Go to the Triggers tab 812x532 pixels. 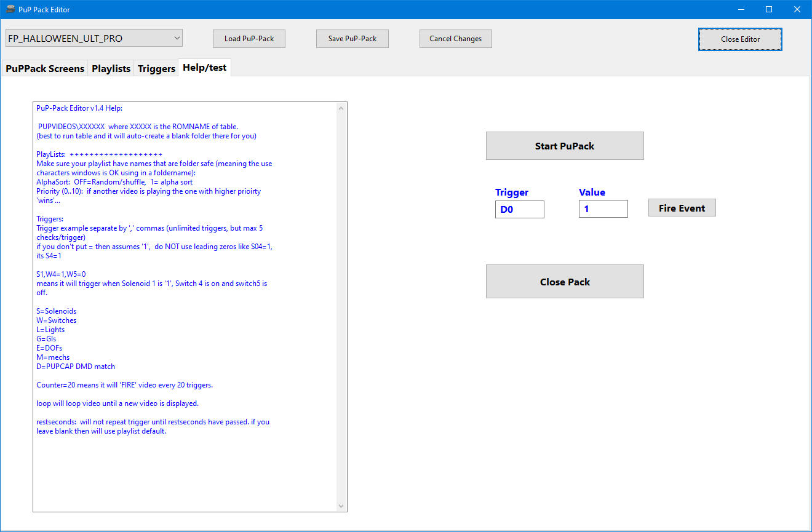[x=156, y=68]
